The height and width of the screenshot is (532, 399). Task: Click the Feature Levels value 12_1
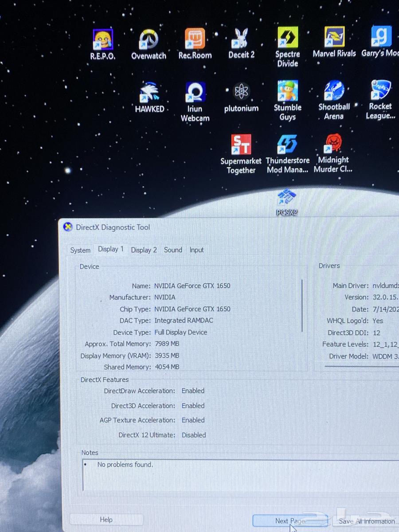[385, 344]
